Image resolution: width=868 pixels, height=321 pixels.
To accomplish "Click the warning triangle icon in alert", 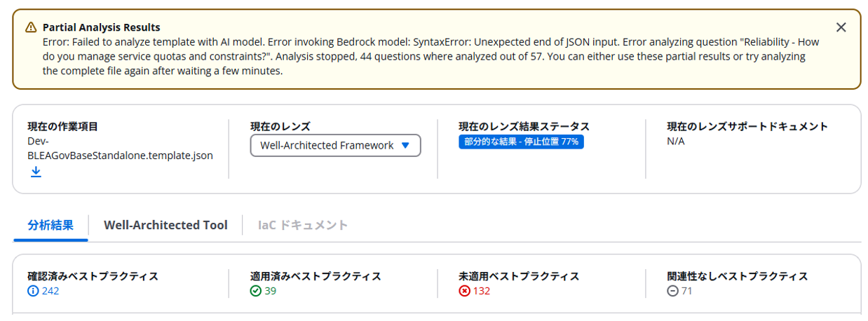I will tap(31, 27).
